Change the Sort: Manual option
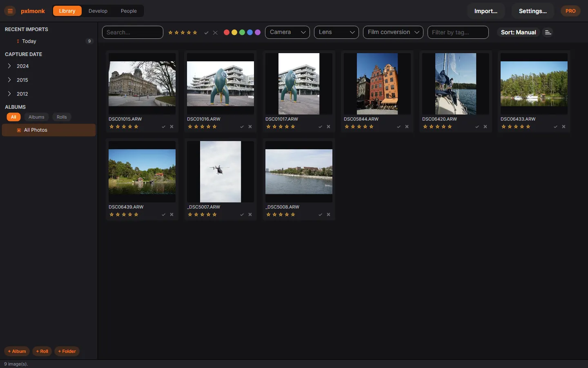Screen dimensions: 588x368 tap(519, 32)
